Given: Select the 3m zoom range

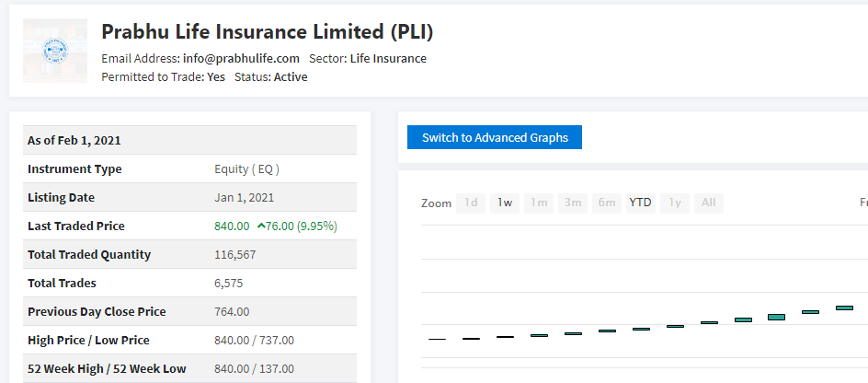Looking at the screenshot, I should point(573,203).
